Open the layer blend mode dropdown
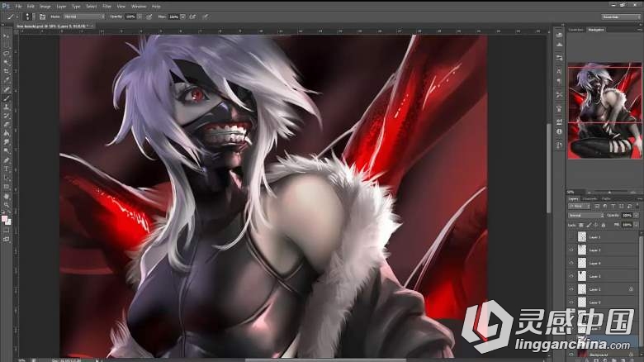This screenshot has height=362, width=644. [x=586, y=215]
